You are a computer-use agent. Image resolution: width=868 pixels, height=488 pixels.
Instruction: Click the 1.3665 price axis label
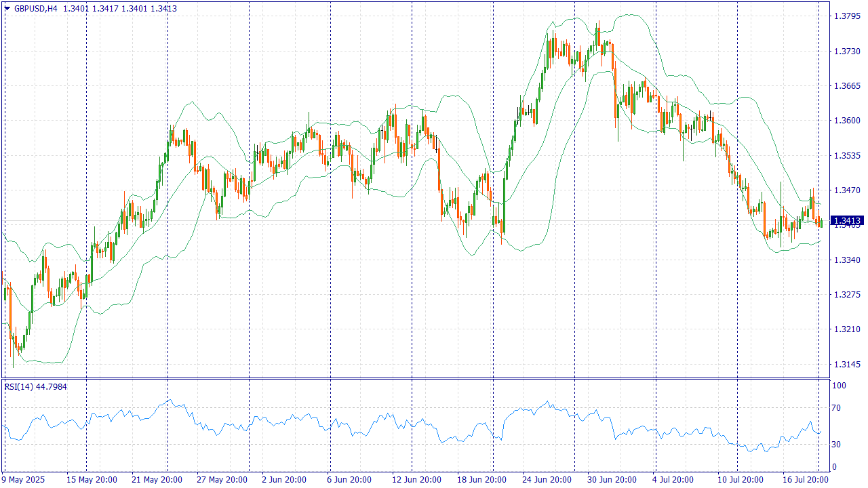[847, 86]
